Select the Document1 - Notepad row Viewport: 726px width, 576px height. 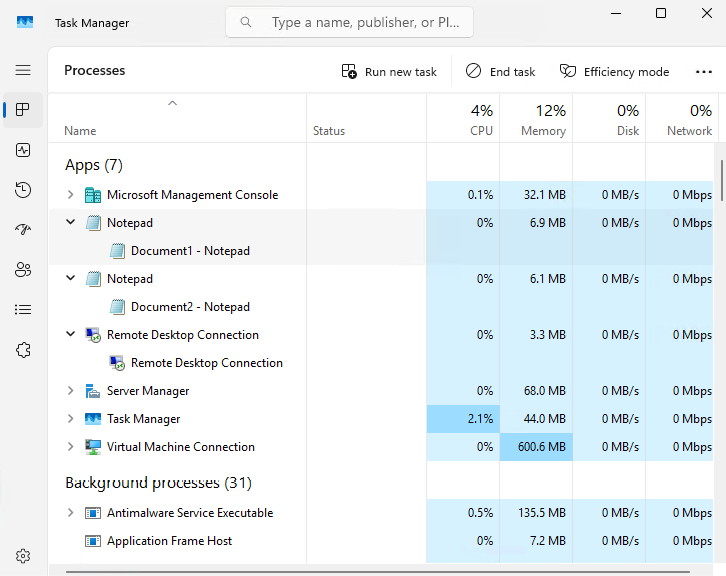point(381,251)
